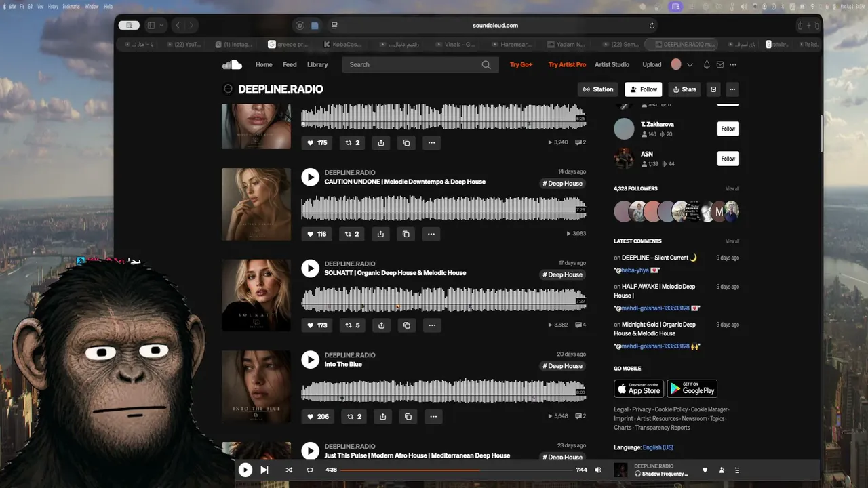Toggle shuffle in the player bar
Image resolution: width=868 pixels, height=488 pixels.
289,470
